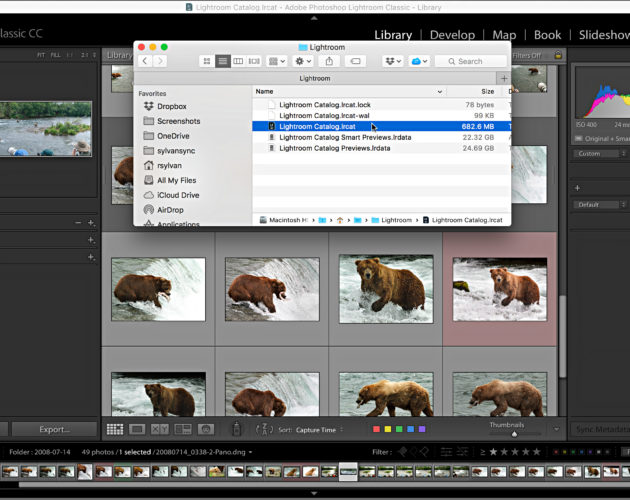Image resolution: width=630 pixels, height=500 pixels.
Task: Open Finder Arrange dropdown
Action: (277, 61)
